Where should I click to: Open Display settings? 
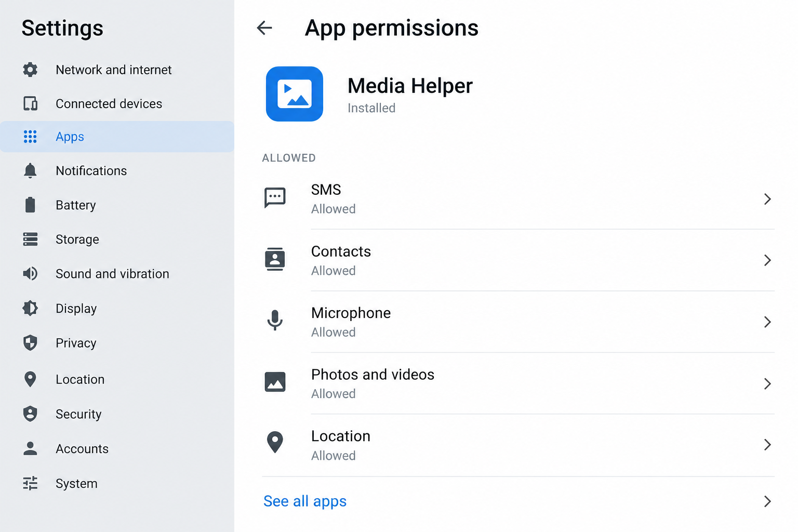point(117,308)
